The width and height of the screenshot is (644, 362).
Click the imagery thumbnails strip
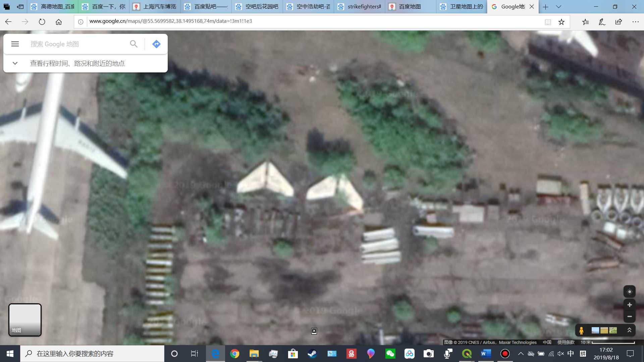tap(604, 330)
